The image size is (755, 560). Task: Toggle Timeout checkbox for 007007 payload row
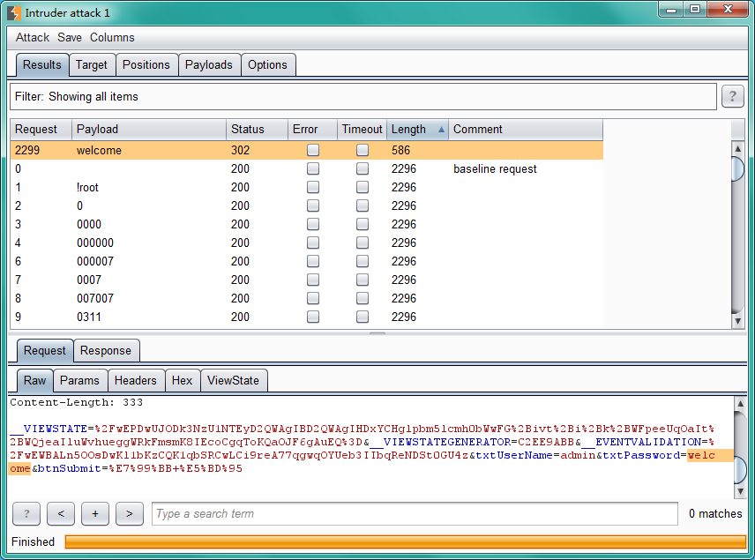point(363,299)
